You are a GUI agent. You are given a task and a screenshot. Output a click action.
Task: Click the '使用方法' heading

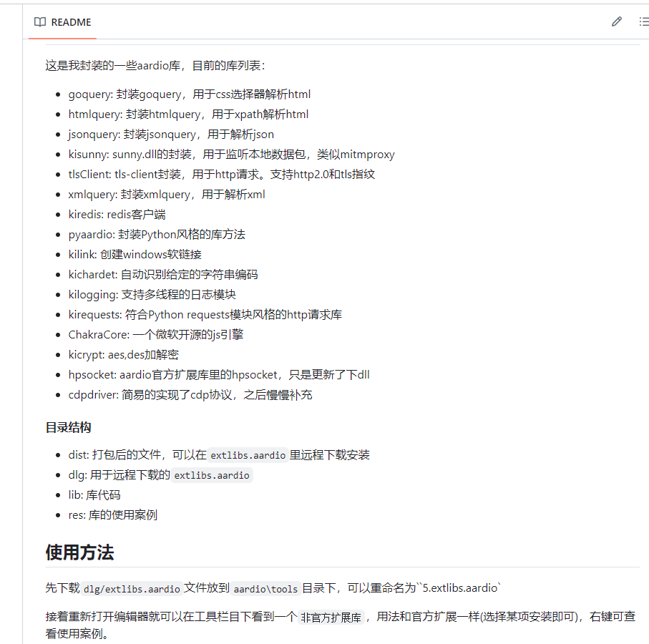tap(80, 552)
